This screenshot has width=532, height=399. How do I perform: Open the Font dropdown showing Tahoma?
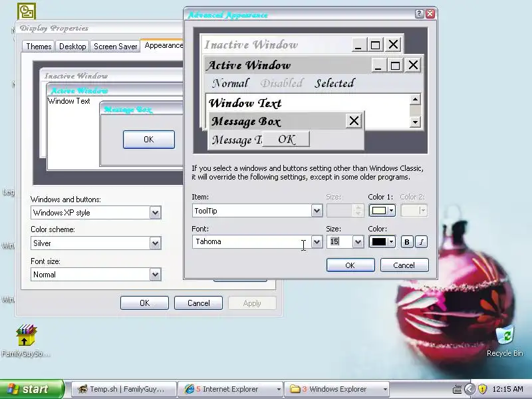point(257,242)
